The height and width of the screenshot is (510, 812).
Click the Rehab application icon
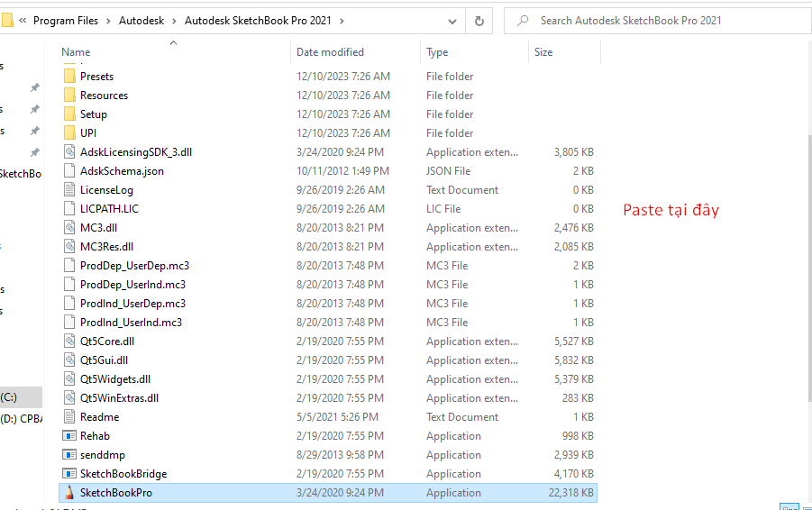69,435
